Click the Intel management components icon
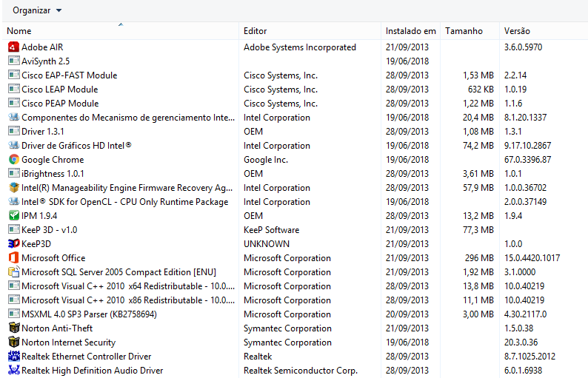The image size is (588, 378). [x=13, y=118]
